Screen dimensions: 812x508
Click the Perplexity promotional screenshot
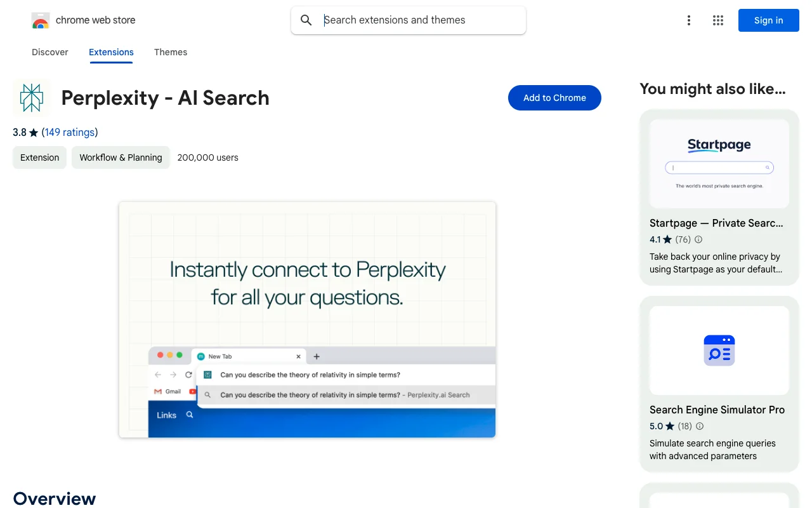tap(307, 319)
